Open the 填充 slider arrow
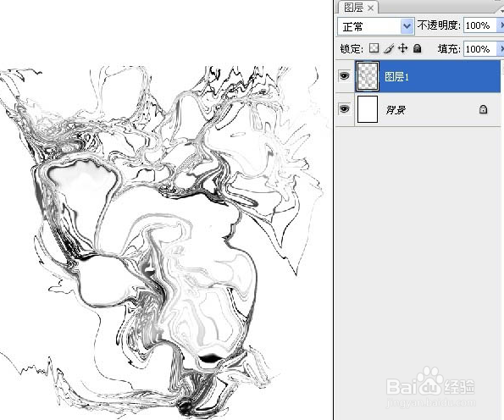The width and height of the screenshot is (504, 420). click(x=501, y=49)
